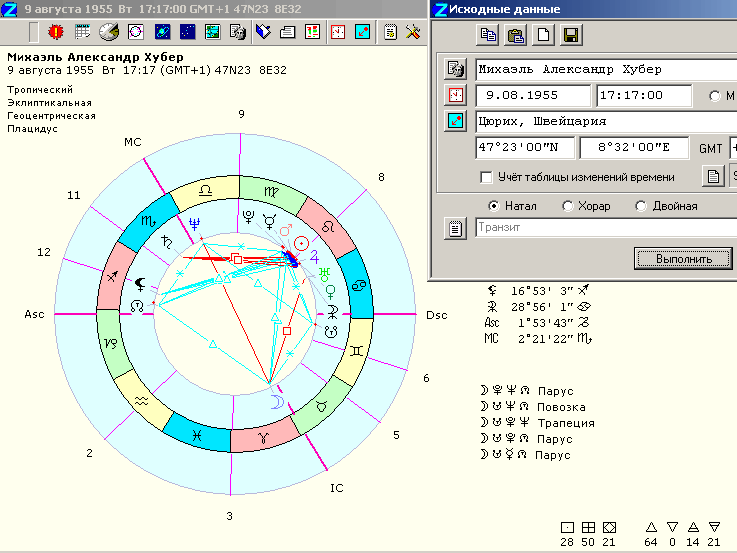
Task: Click the Транзит input field
Action: 606,227
